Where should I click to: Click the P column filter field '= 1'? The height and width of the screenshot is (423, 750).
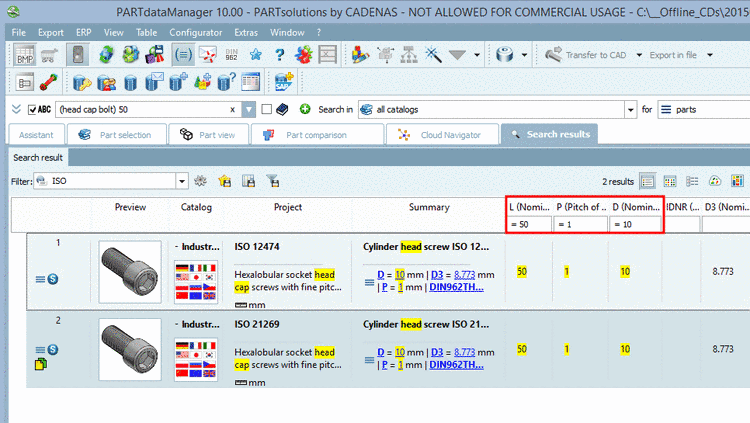(x=580, y=224)
